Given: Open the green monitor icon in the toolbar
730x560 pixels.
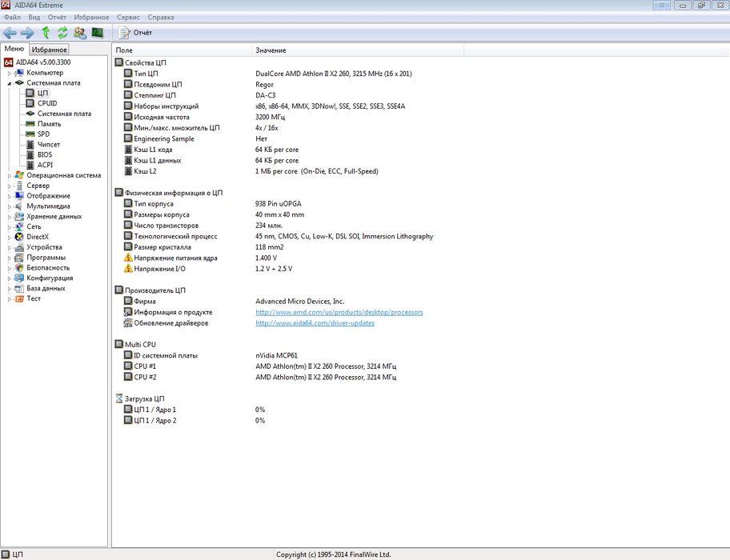Looking at the screenshot, I should pos(98,33).
